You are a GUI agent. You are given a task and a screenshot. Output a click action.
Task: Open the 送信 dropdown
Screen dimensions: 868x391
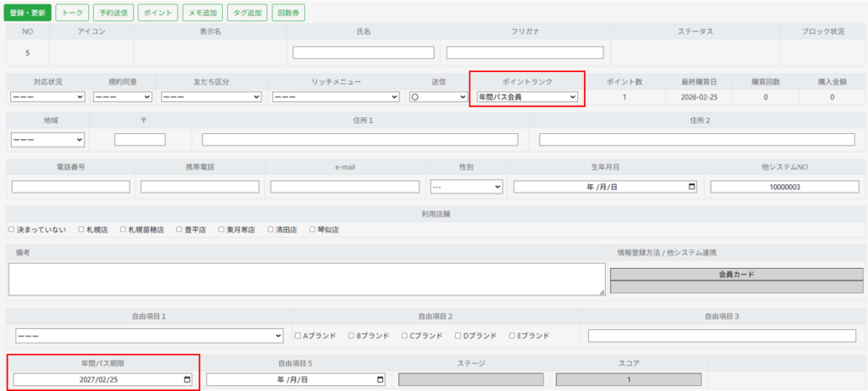(438, 97)
